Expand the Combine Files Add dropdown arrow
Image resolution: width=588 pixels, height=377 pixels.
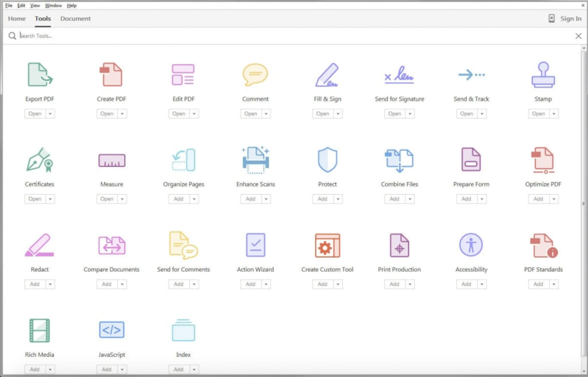click(x=410, y=199)
